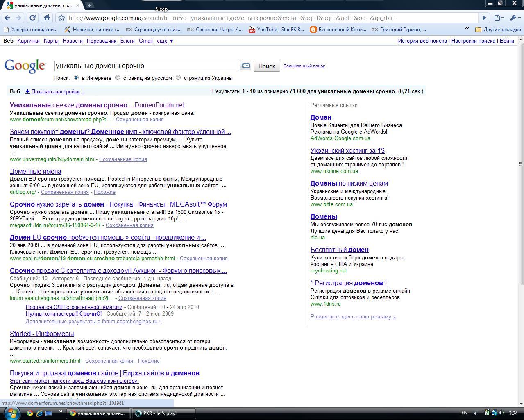Open the Хакеры сновидени... bookmark
524x420 pixels.
click(x=30, y=30)
